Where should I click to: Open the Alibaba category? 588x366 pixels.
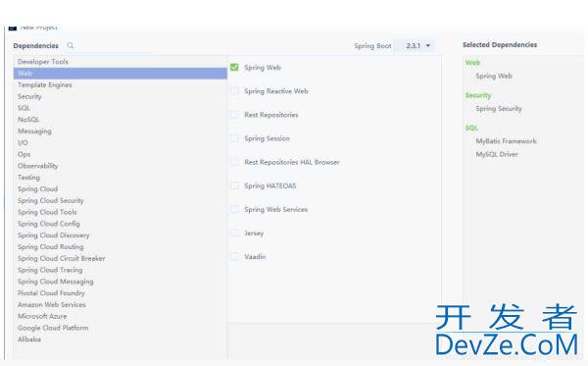point(120,340)
